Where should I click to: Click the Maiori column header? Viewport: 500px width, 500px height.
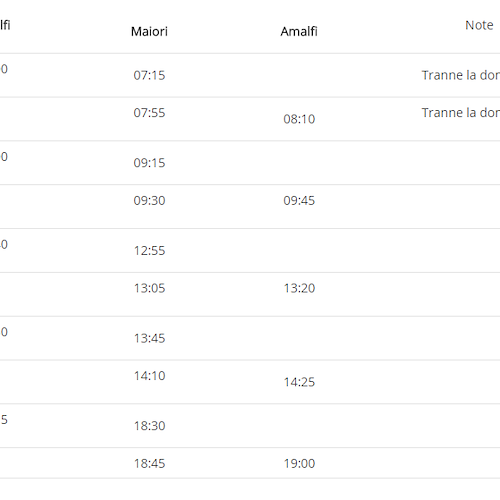pos(149,31)
